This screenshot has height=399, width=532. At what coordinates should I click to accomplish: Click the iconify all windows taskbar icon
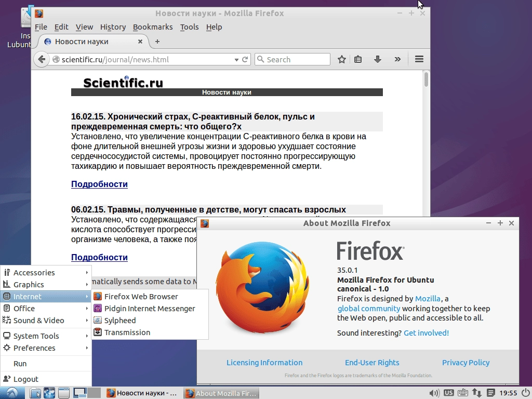63,393
